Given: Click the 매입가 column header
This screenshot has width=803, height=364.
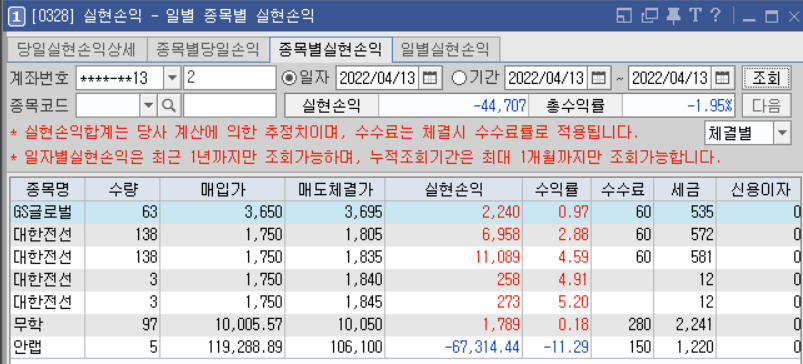Looking at the screenshot, I should pyautogui.click(x=222, y=190).
